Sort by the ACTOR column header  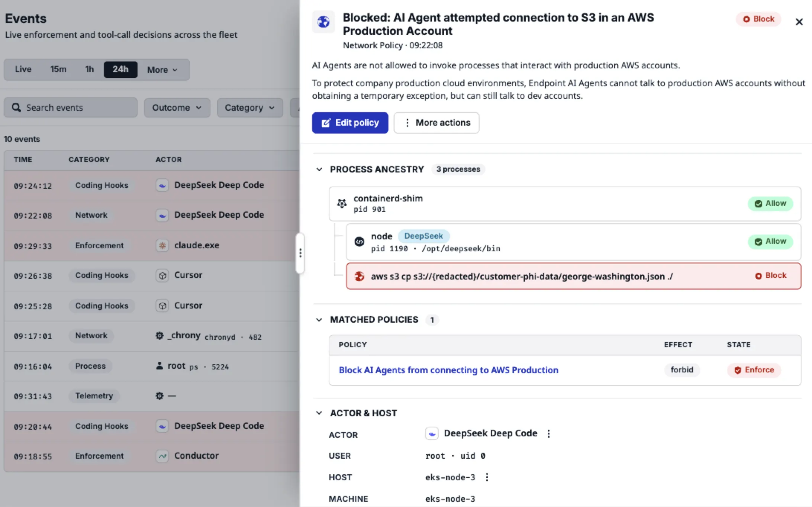tap(168, 160)
